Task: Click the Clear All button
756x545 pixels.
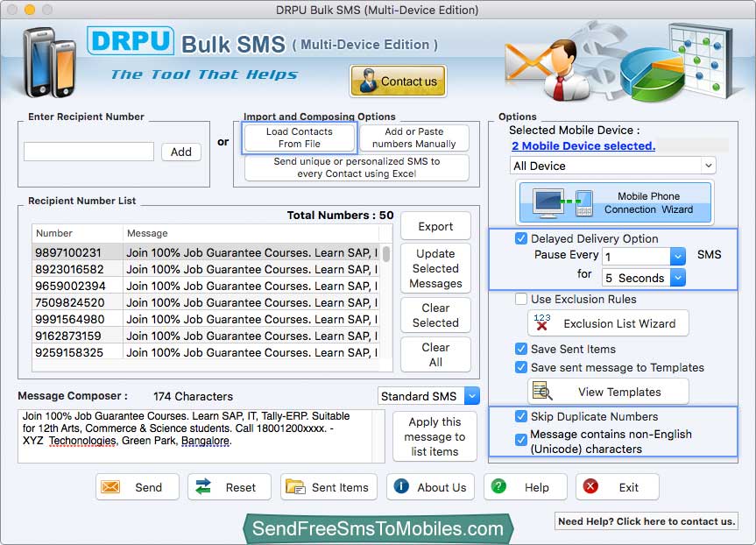Action: point(435,355)
